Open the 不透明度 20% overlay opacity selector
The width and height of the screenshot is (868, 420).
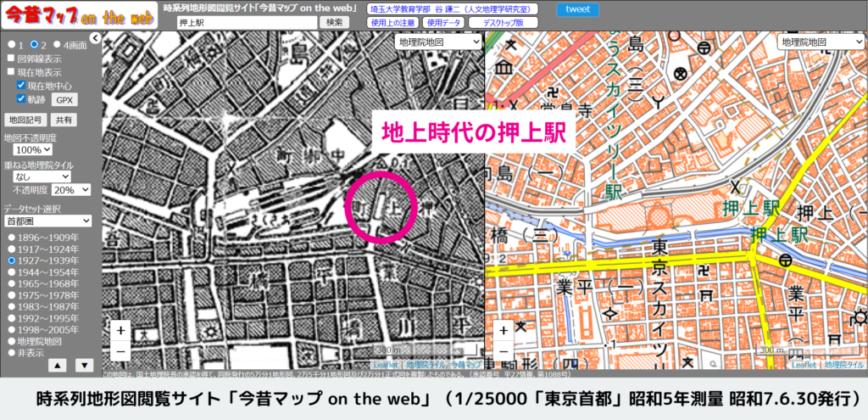point(72,190)
